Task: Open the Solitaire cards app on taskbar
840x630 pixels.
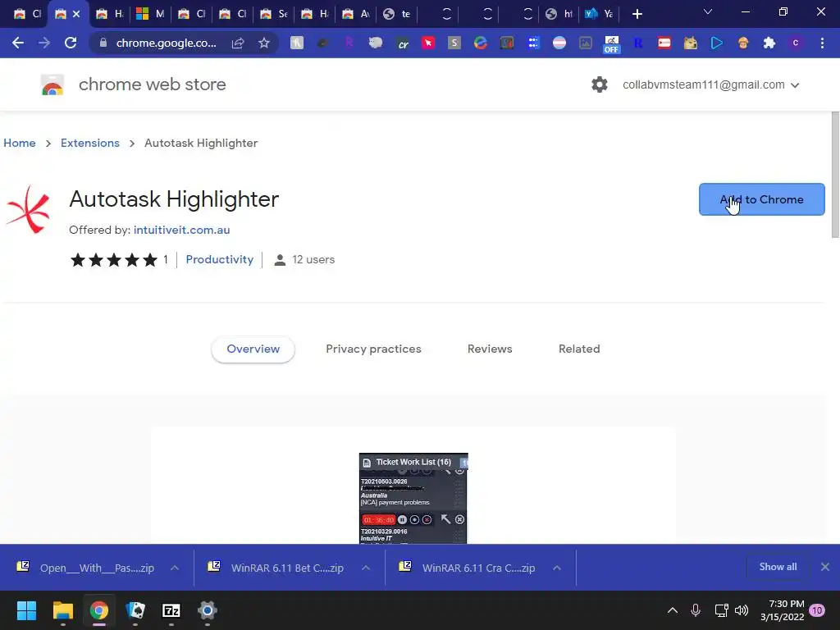Action: pos(135,610)
